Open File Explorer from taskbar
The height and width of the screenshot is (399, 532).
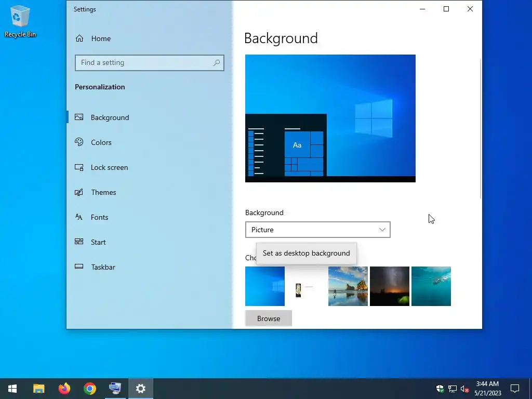click(x=38, y=389)
